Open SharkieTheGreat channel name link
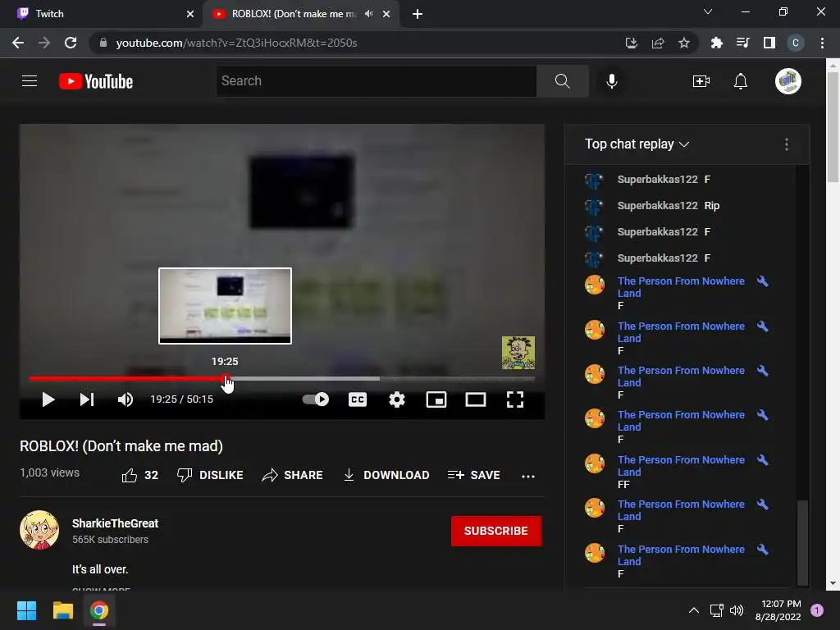The height and width of the screenshot is (630, 840). (115, 523)
